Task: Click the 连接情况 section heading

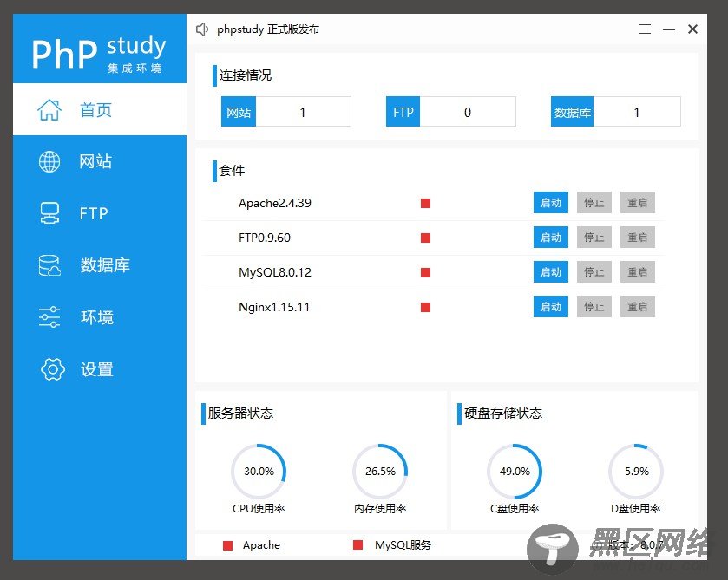Action: pos(246,75)
